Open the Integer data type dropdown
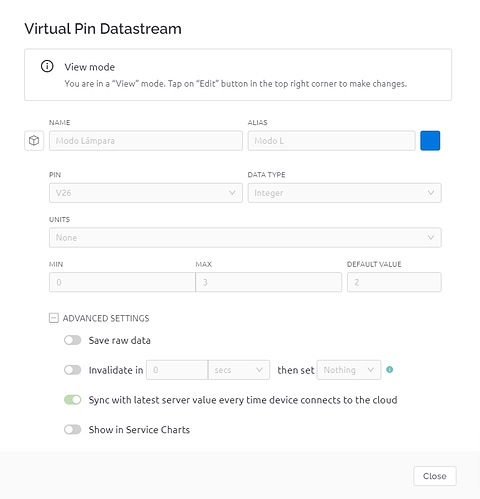480x499 pixels. [345, 193]
